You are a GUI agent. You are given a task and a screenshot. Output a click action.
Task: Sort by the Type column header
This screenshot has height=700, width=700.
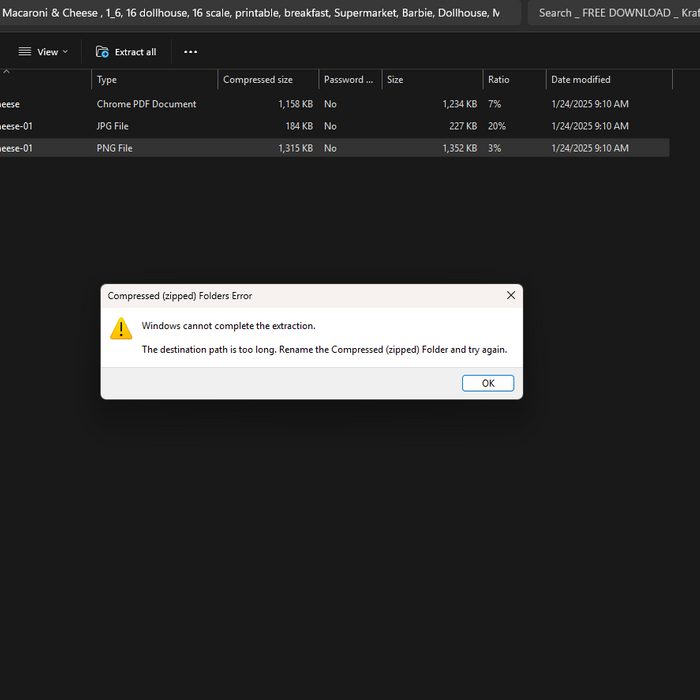pyautogui.click(x=154, y=79)
